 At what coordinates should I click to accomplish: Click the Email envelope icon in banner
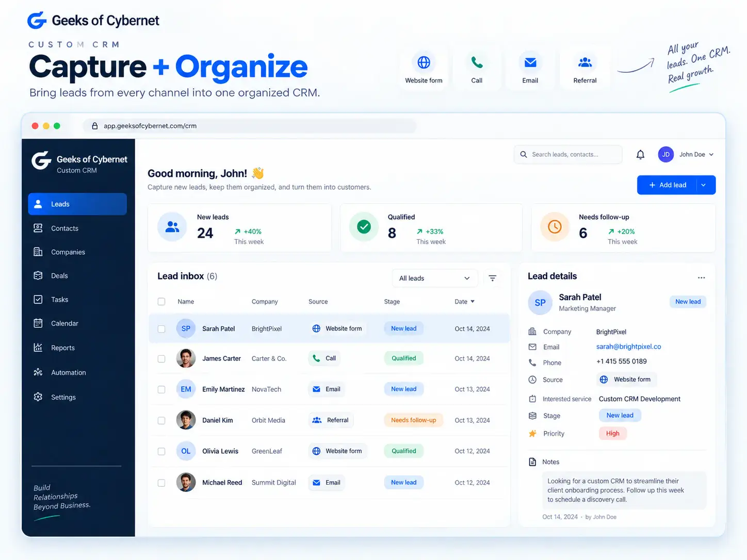[530, 62]
